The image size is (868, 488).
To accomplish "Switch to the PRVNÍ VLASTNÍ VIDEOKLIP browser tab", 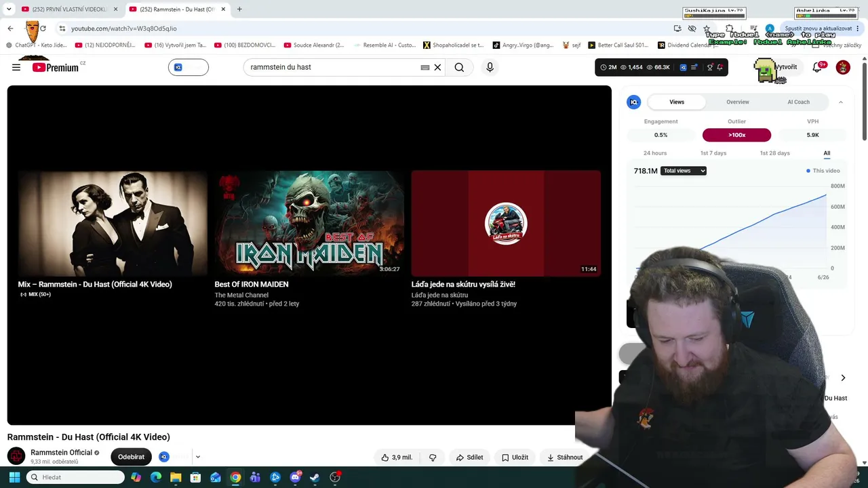I will click(70, 9).
